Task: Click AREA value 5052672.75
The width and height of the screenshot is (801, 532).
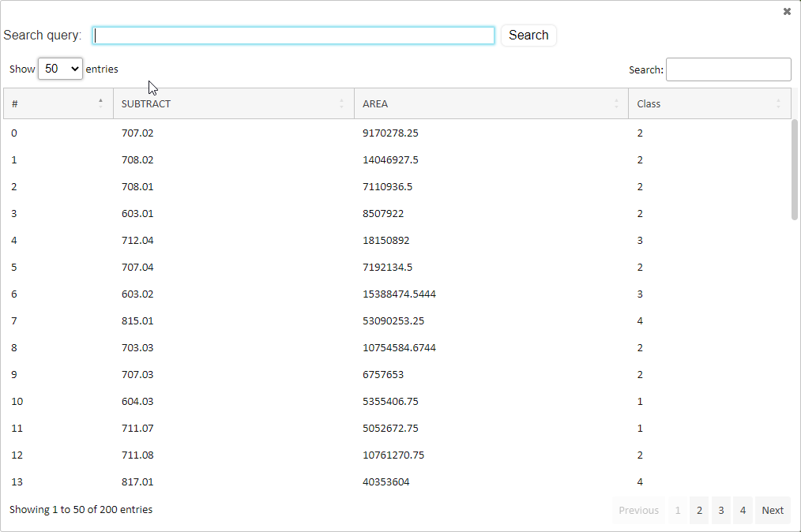Action: click(x=390, y=428)
